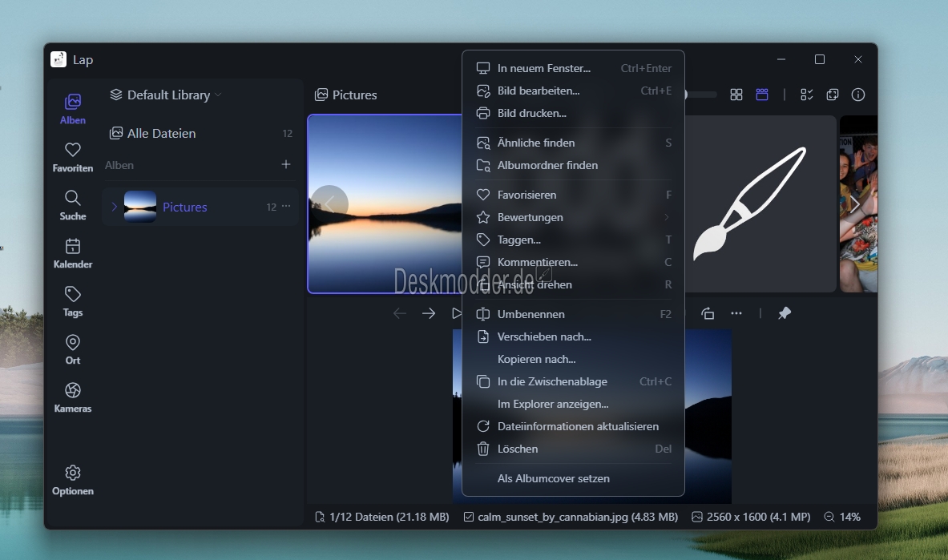Open Alle Dateien in the library
This screenshot has width=948, height=560.
[x=161, y=133]
